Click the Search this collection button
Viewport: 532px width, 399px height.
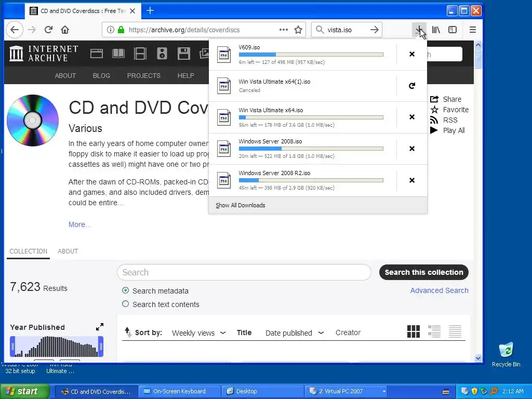[x=424, y=272]
